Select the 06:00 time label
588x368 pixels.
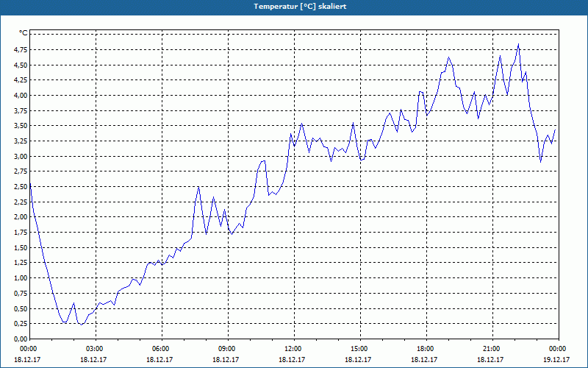click(x=162, y=349)
